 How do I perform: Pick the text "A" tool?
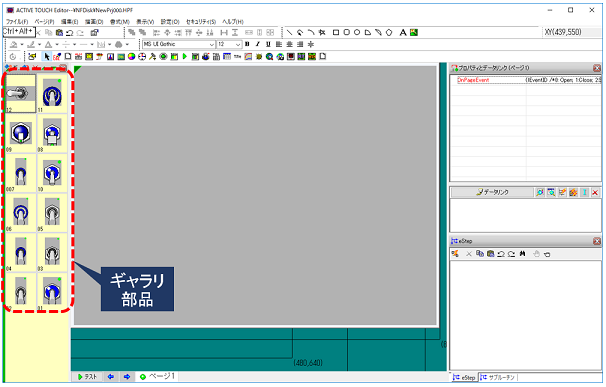point(403,33)
